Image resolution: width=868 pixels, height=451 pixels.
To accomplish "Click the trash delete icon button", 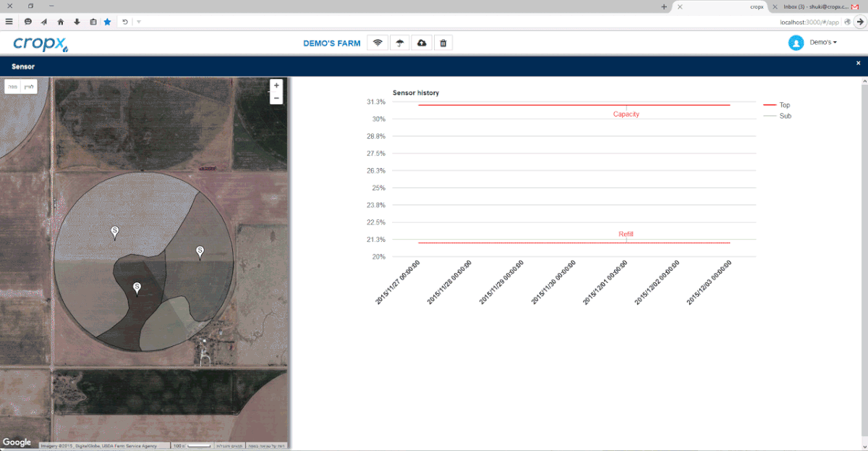I will point(443,43).
